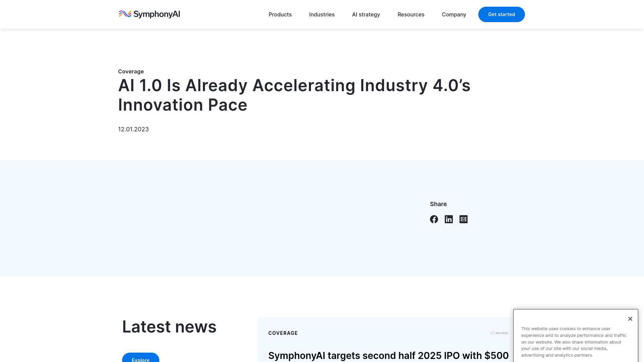This screenshot has width=644, height=362.
Task: Expand the Resources navigation item
Action: point(411,14)
